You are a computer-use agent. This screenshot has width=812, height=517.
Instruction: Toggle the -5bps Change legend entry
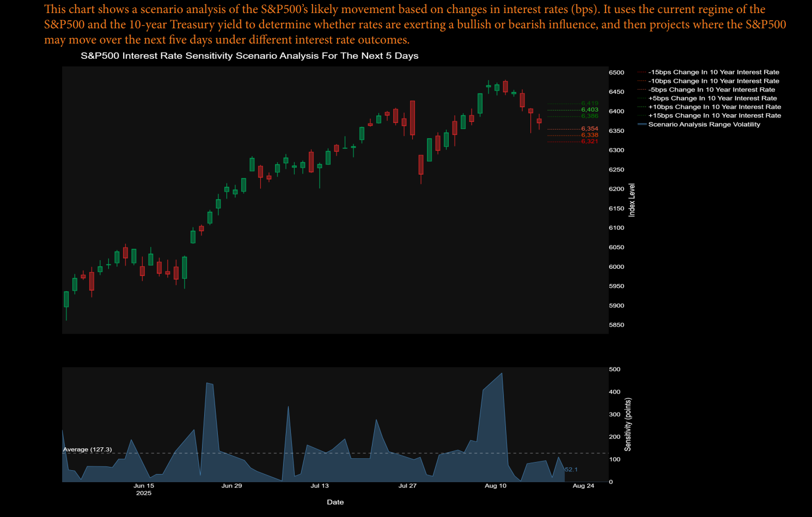(706, 90)
